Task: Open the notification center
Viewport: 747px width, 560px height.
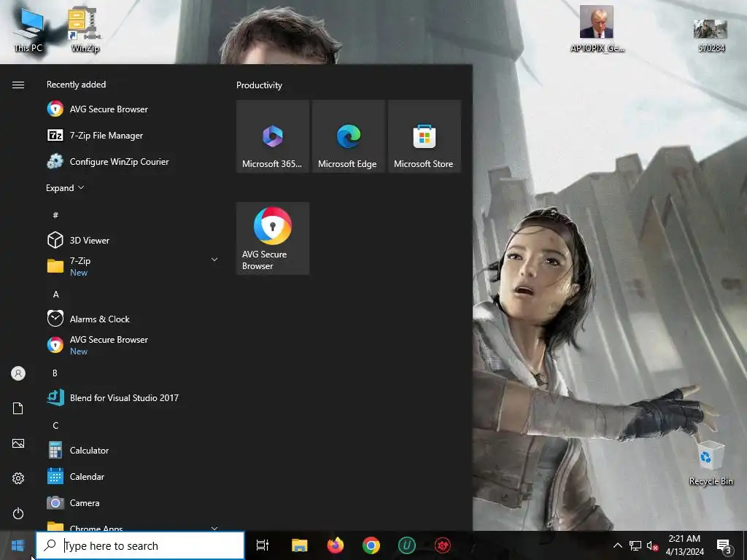Action: click(724, 545)
